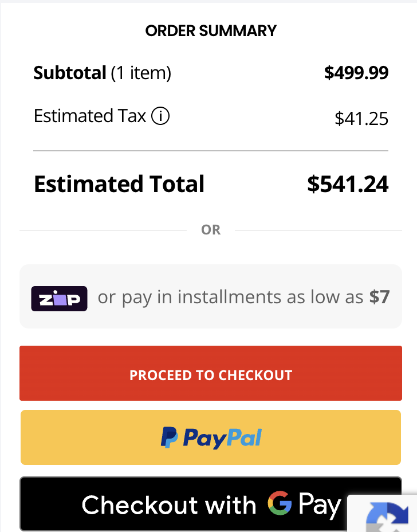
Task: Open Zip pay in installments offer
Action: [211, 296]
